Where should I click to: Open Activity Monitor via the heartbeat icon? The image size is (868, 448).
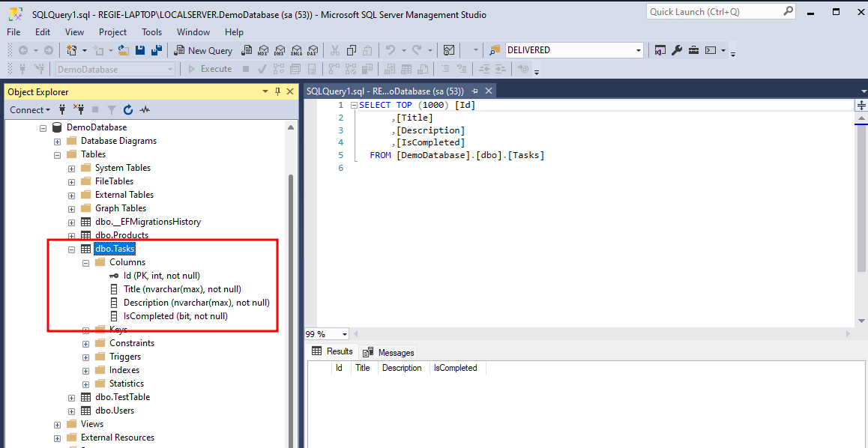click(144, 109)
